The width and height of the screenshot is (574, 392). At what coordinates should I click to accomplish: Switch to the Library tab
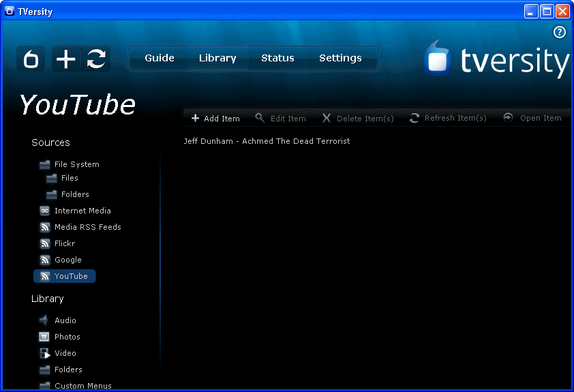(x=217, y=58)
